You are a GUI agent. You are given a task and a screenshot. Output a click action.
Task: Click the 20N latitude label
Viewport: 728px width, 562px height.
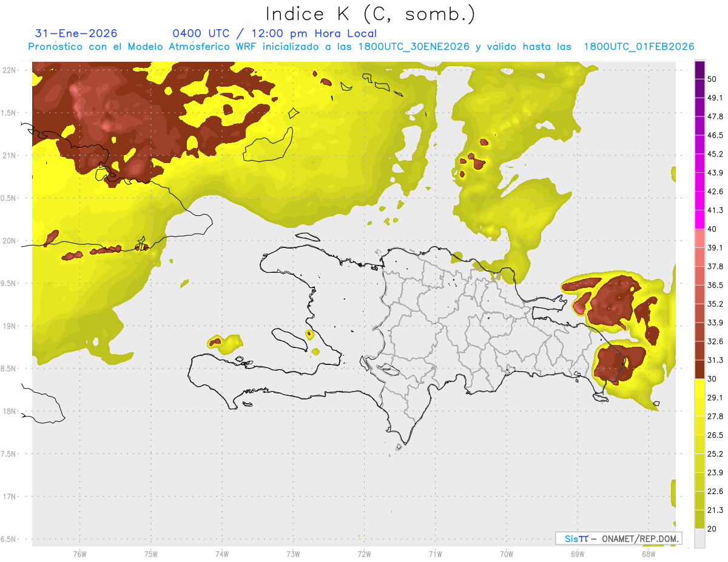pos(10,241)
